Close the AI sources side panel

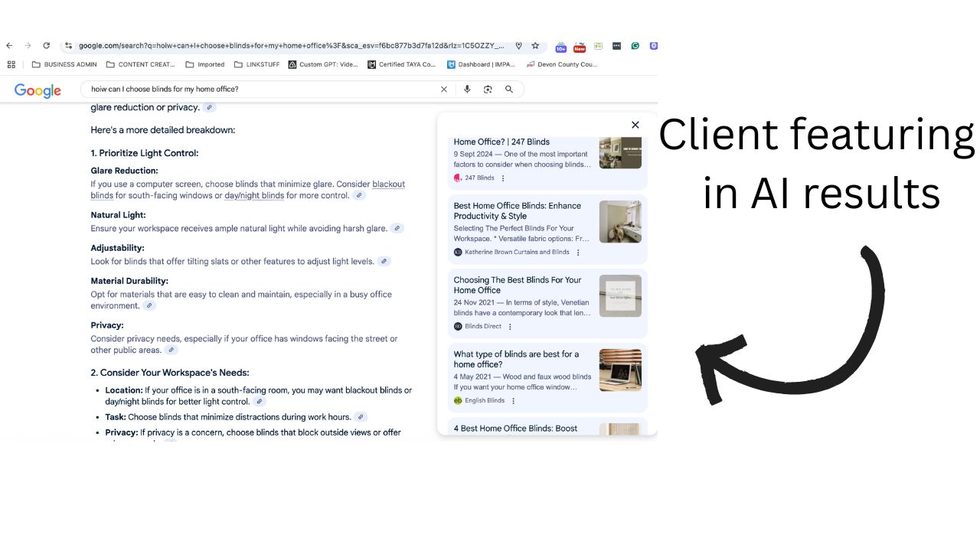[635, 125]
